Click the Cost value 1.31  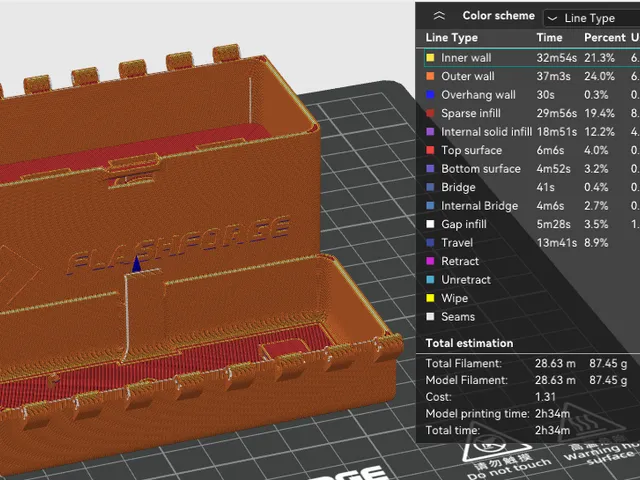coord(545,397)
